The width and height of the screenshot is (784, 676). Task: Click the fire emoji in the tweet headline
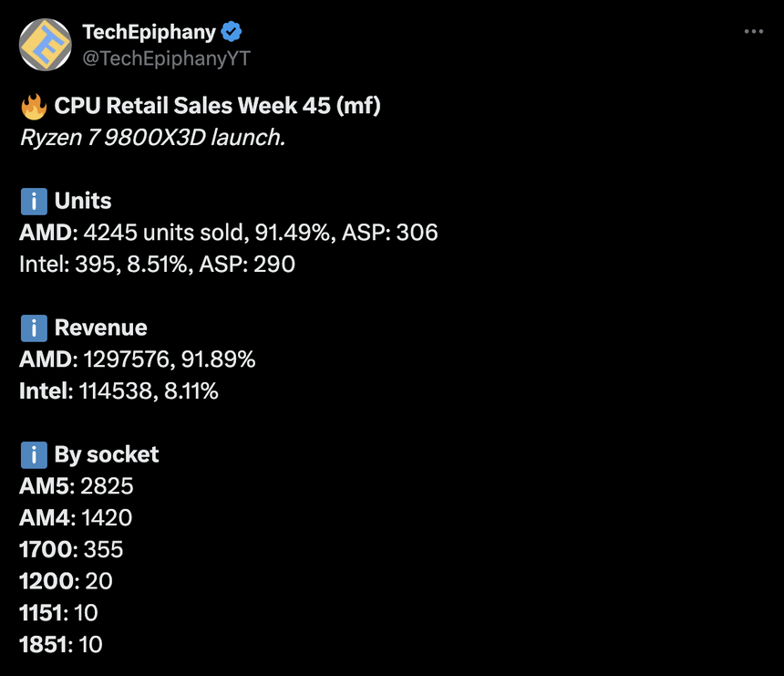pos(34,106)
